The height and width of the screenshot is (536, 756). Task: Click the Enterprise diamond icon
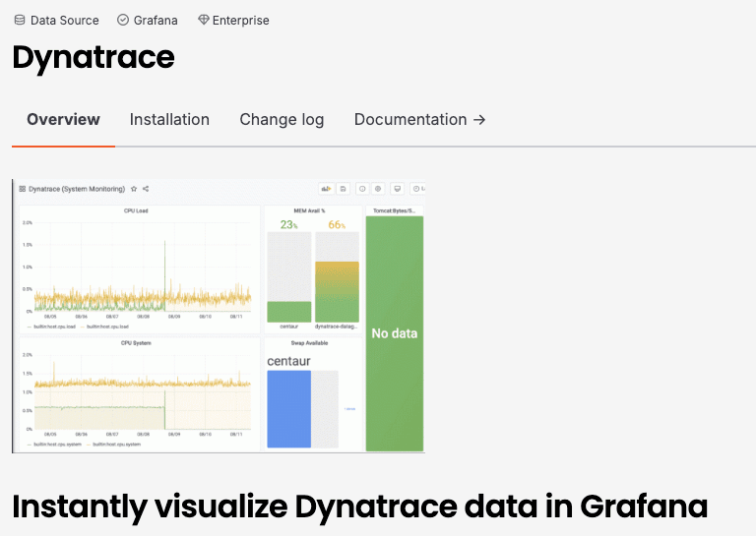(204, 20)
